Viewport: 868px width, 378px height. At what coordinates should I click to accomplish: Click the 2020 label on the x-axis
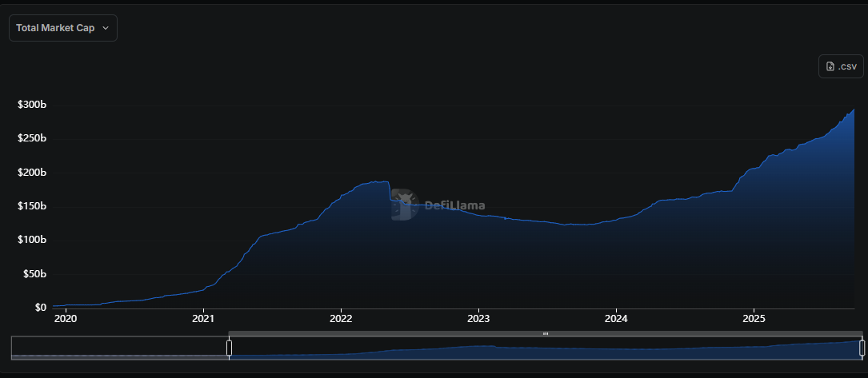[x=66, y=320]
